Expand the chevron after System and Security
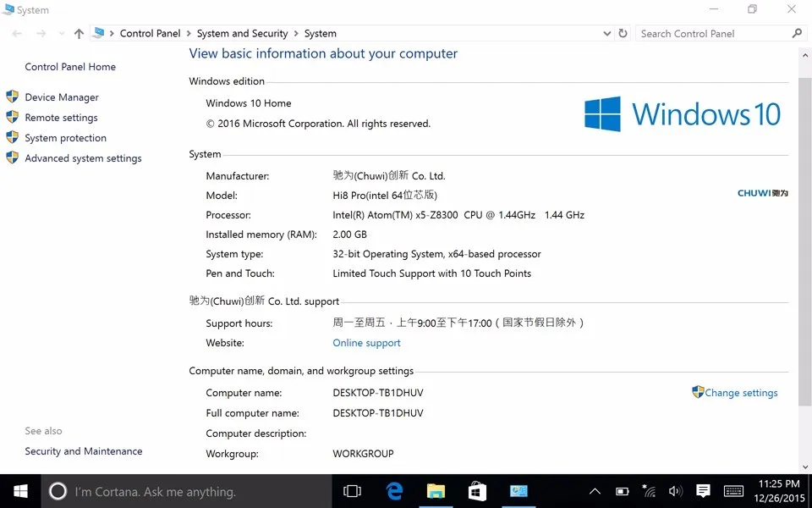This screenshot has width=812, height=508. tap(296, 34)
